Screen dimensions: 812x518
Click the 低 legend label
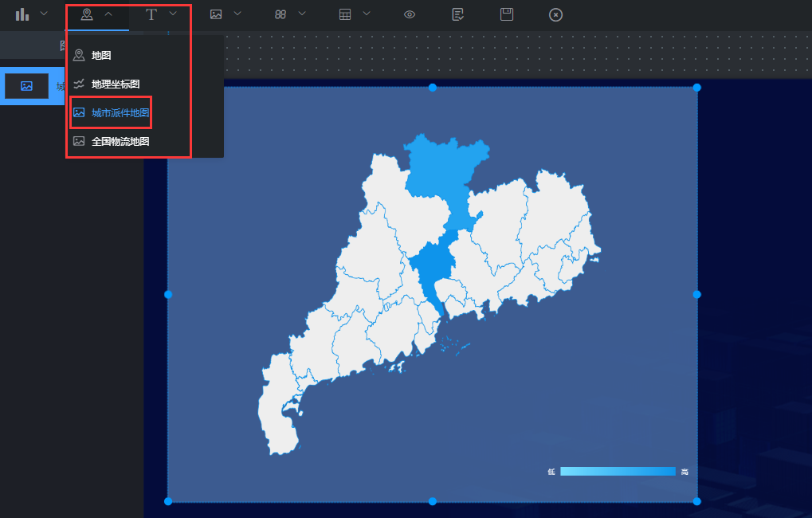tap(551, 472)
